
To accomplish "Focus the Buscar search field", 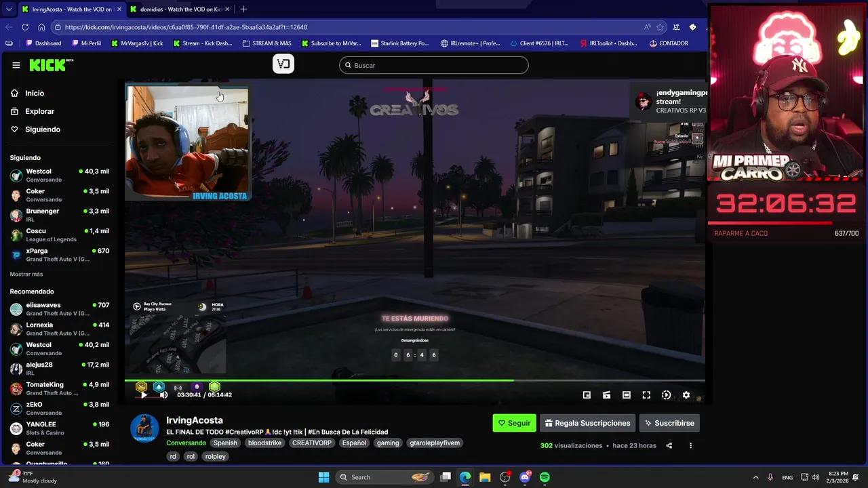I will pyautogui.click(x=434, y=65).
